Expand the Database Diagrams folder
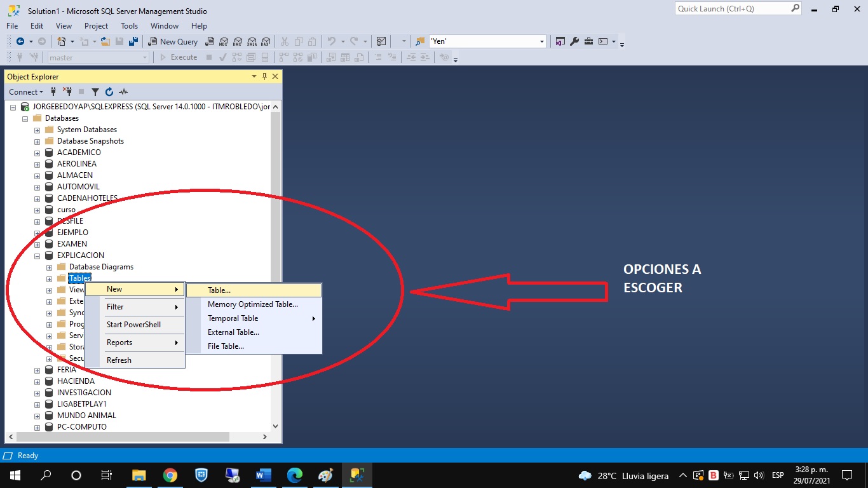868x488 pixels. point(50,267)
